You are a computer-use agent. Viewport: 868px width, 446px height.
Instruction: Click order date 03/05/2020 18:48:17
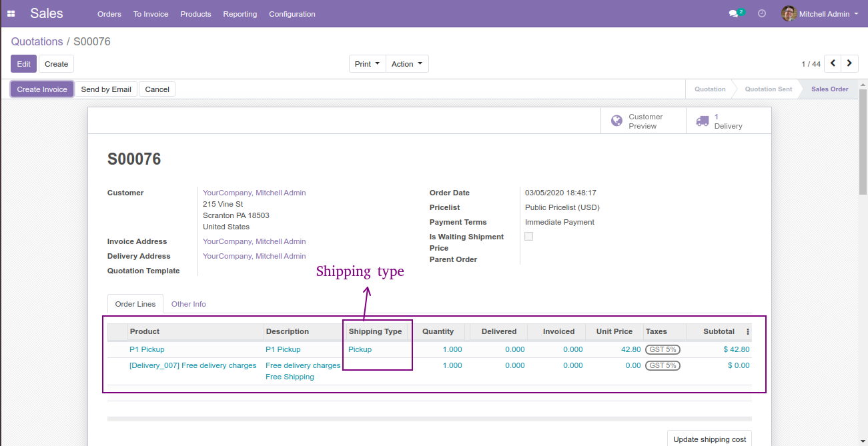pyautogui.click(x=560, y=193)
